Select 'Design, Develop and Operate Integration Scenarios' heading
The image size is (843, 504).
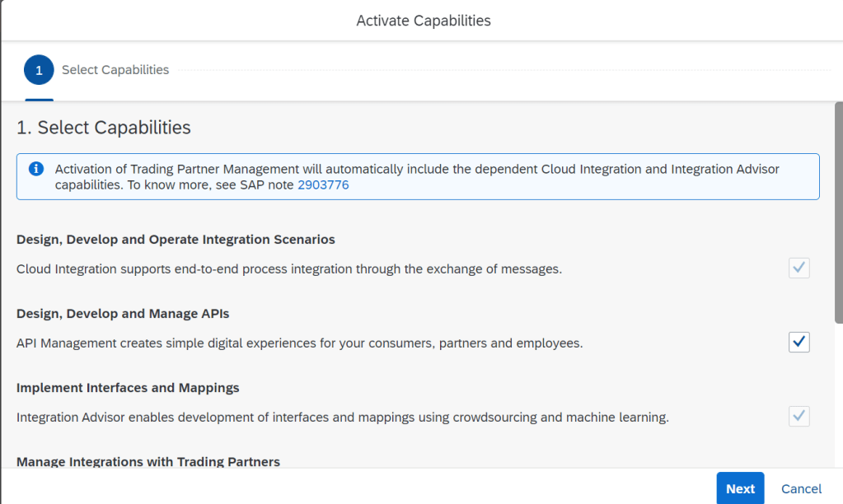[x=176, y=240]
